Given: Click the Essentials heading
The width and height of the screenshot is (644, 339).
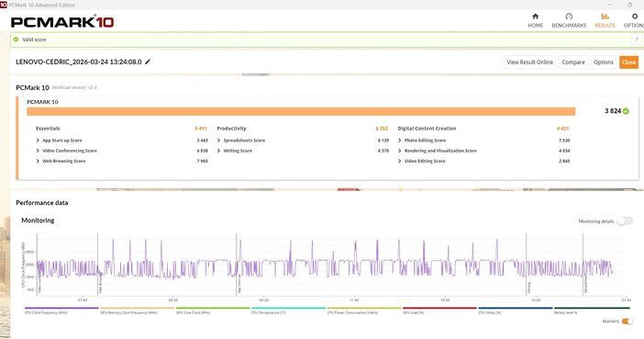Looking at the screenshot, I should click(x=48, y=129).
